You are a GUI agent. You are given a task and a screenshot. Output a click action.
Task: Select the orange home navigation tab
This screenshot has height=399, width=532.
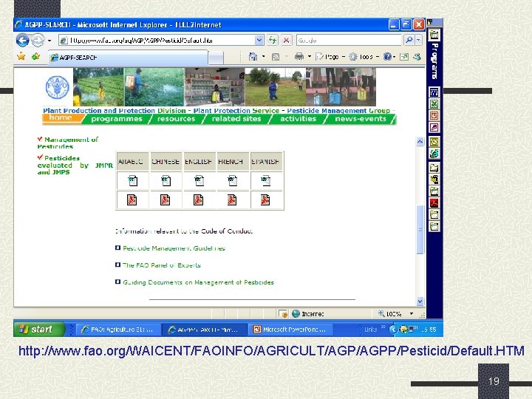pyautogui.click(x=61, y=118)
